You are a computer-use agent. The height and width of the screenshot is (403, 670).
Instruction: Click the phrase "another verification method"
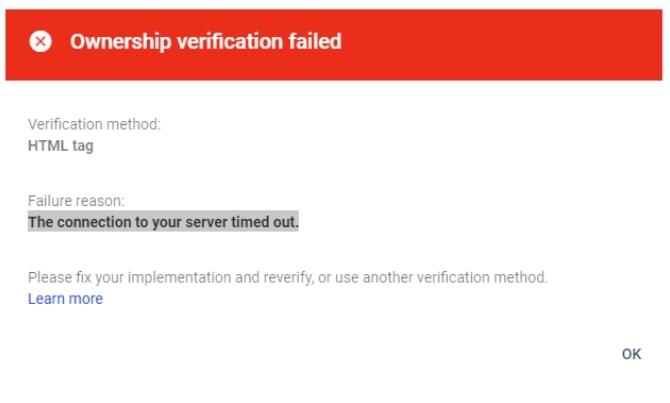pyautogui.click(x=455, y=277)
